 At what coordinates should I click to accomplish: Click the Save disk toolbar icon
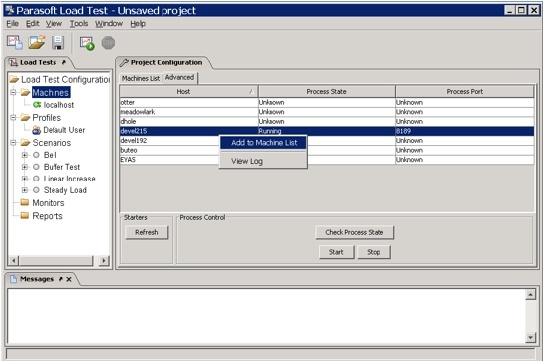pyautogui.click(x=58, y=43)
